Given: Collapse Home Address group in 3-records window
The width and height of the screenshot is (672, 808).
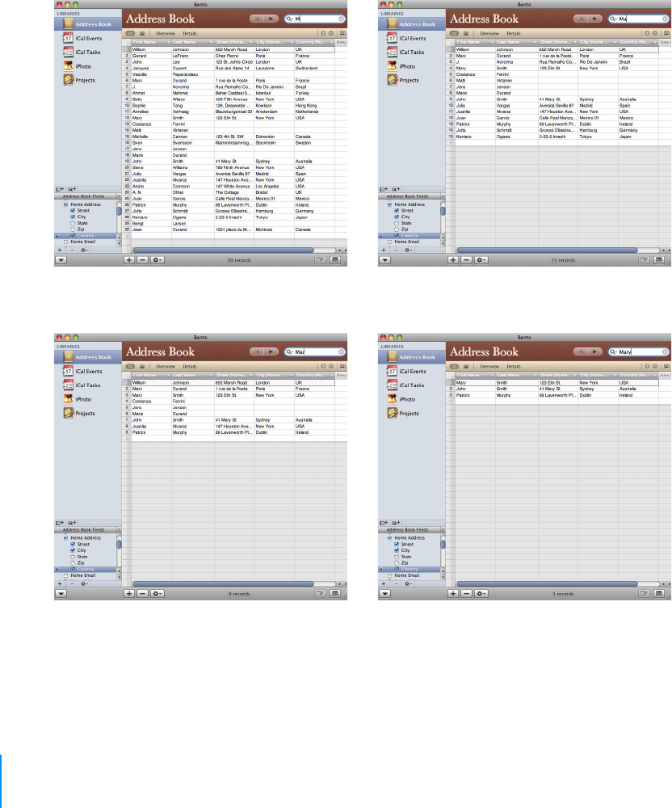Looking at the screenshot, I should tap(389, 537).
